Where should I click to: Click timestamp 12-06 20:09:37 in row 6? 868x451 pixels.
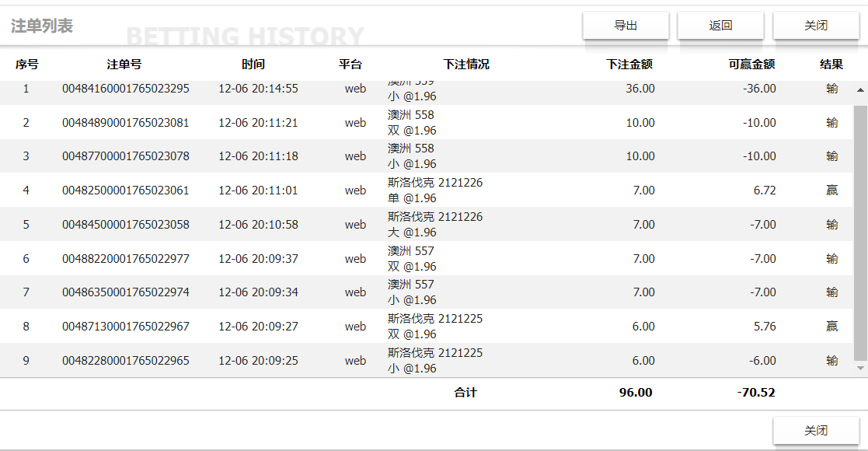(258, 259)
